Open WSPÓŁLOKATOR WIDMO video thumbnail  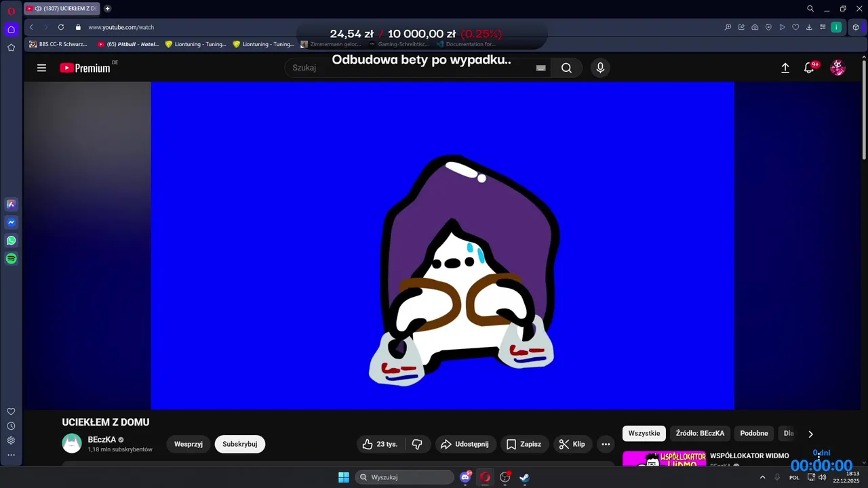tap(664, 459)
